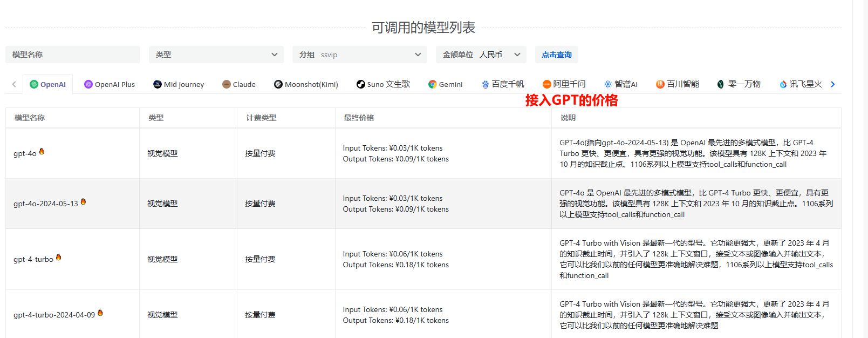Click the gpt-4-turbo Output Tokens ¥0.18 price

point(396,265)
